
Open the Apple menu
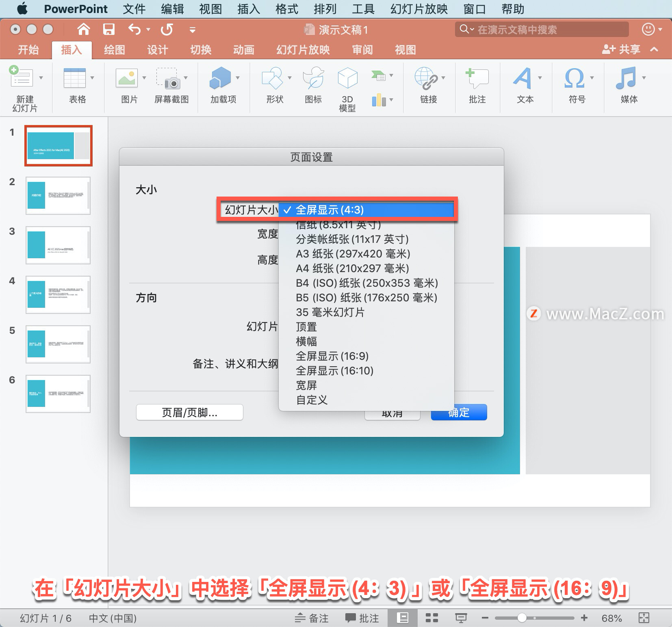22,9
